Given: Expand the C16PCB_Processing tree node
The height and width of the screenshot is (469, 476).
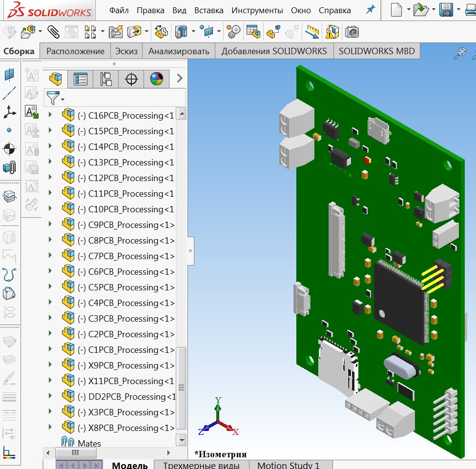Looking at the screenshot, I should [x=50, y=115].
